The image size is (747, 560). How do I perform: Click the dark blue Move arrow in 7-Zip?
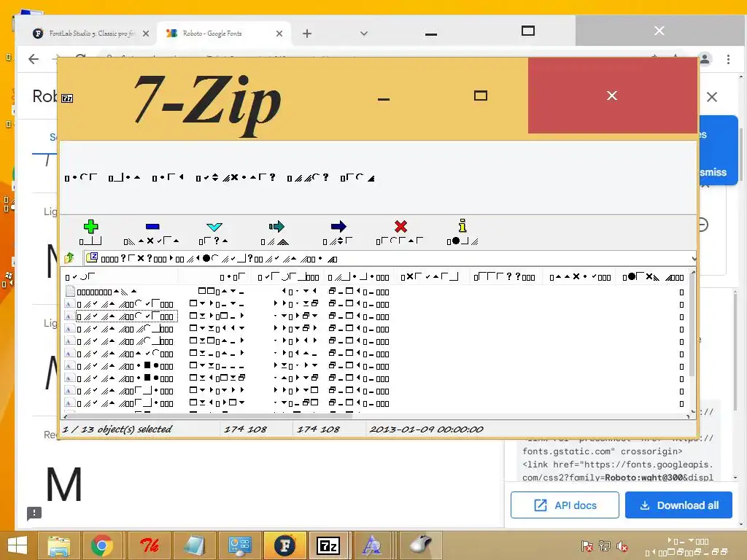(x=338, y=226)
